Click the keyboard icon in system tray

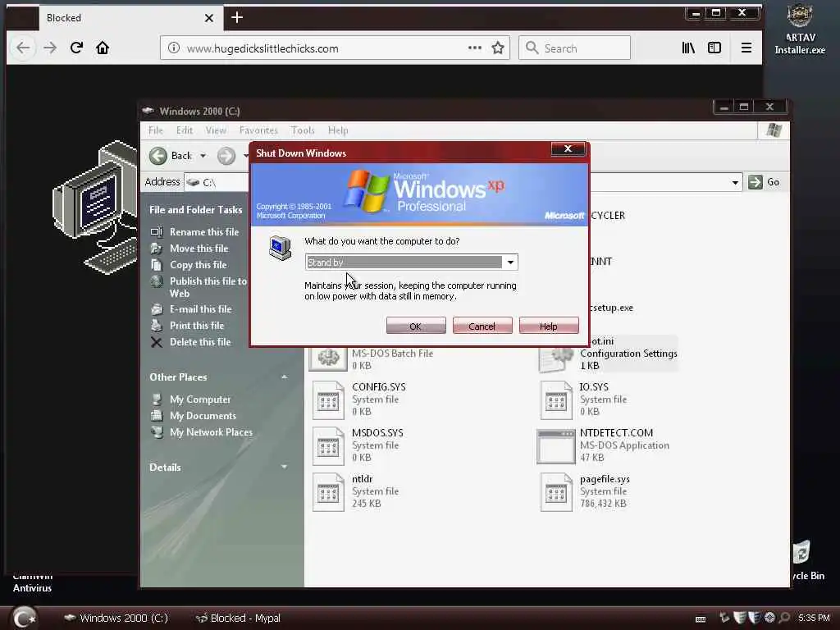pos(701,619)
